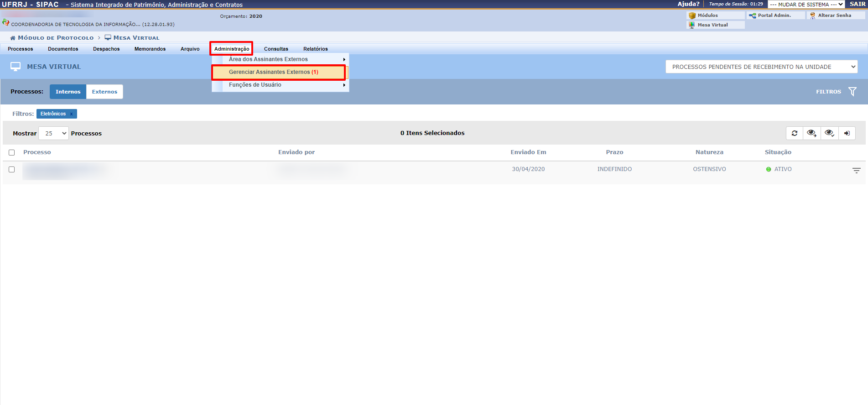Click the Alterar Senha link

tap(835, 16)
